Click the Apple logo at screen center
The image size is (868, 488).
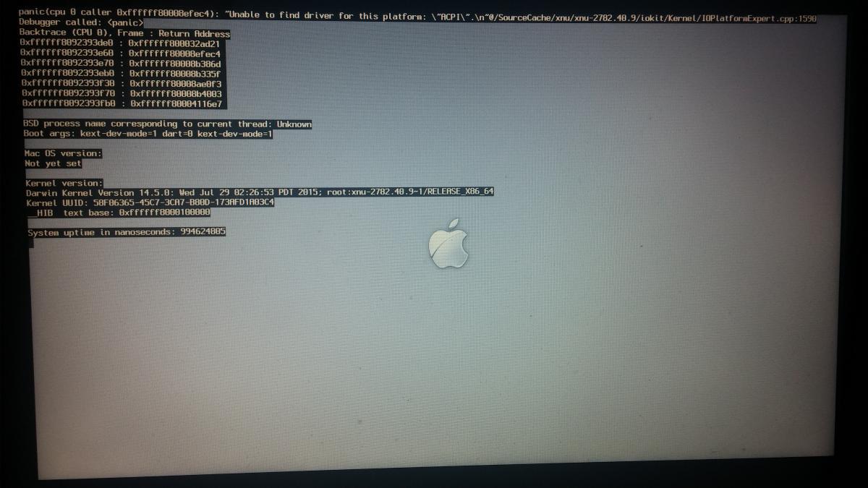pos(448,244)
